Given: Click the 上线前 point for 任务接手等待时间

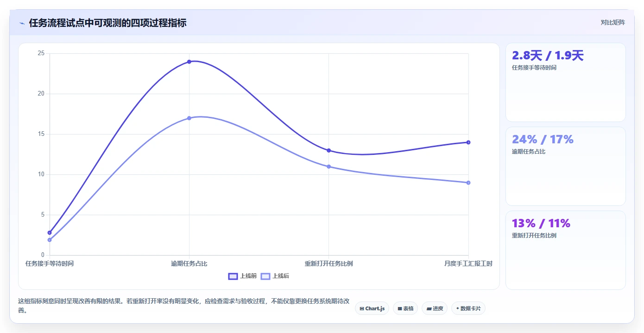Looking at the screenshot, I should tap(50, 233).
